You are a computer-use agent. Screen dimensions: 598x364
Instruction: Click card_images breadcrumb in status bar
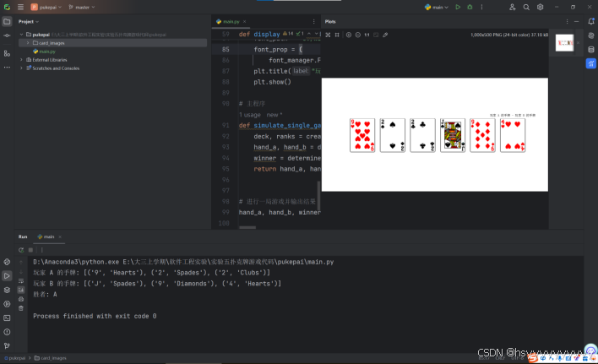click(x=51, y=358)
